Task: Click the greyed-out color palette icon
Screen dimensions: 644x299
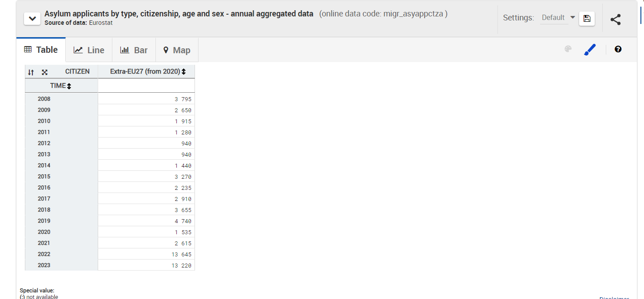Action: pos(568,49)
